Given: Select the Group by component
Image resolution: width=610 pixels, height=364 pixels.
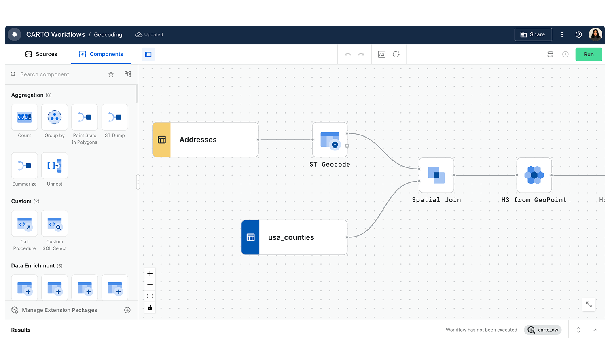Looking at the screenshot, I should click(55, 117).
